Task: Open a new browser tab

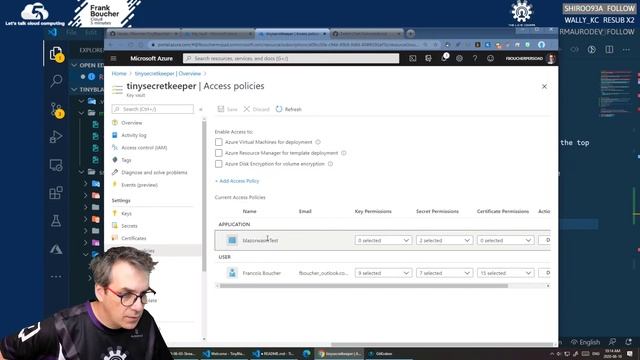Action: click(x=411, y=33)
